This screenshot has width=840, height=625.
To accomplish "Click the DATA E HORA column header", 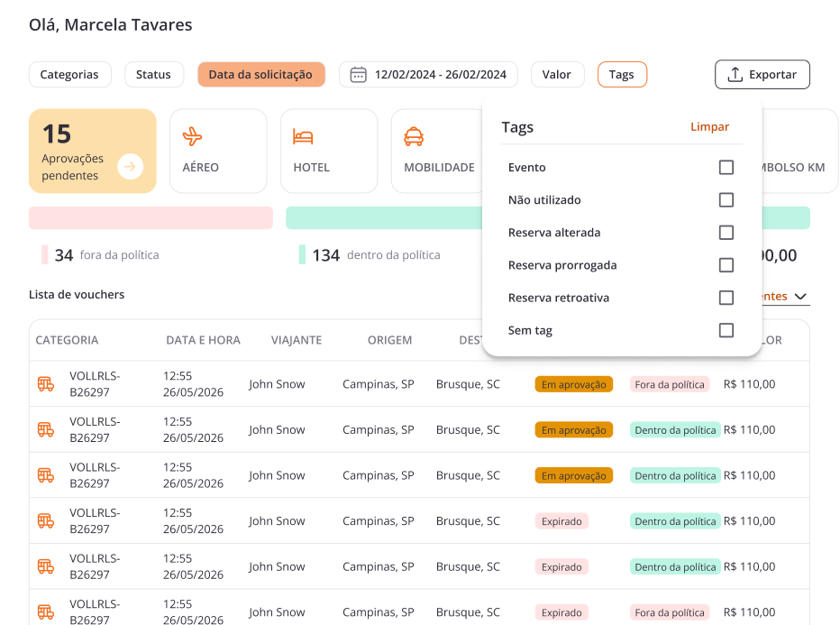I will click(203, 340).
